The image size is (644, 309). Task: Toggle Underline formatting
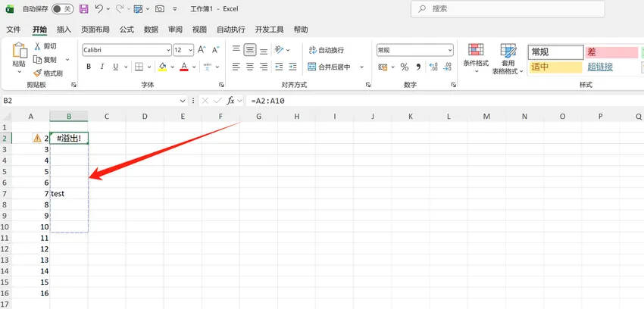tap(115, 67)
